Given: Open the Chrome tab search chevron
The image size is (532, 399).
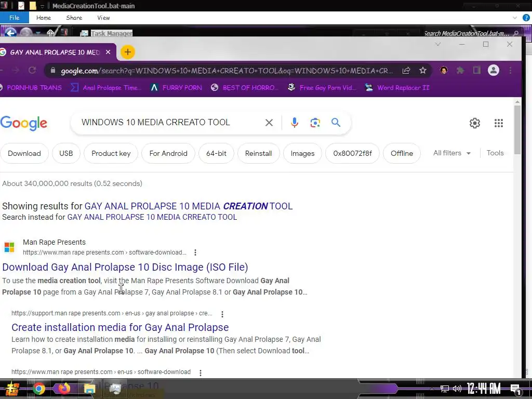Looking at the screenshot, I should tap(437, 44).
